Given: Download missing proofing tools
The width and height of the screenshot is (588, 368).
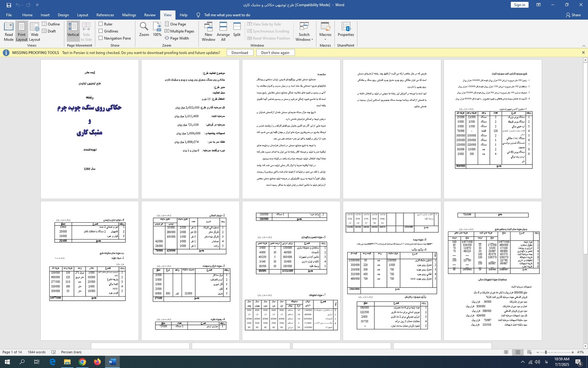Looking at the screenshot, I should coord(240,53).
